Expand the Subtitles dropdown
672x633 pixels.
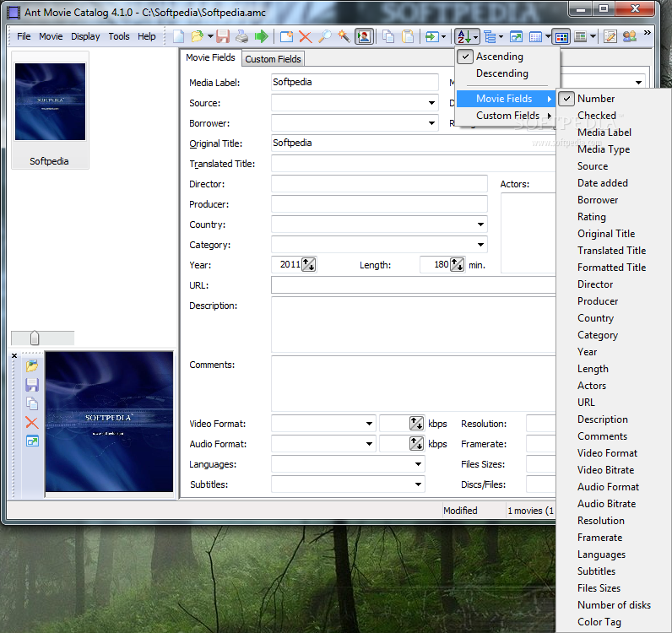(418, 484)
